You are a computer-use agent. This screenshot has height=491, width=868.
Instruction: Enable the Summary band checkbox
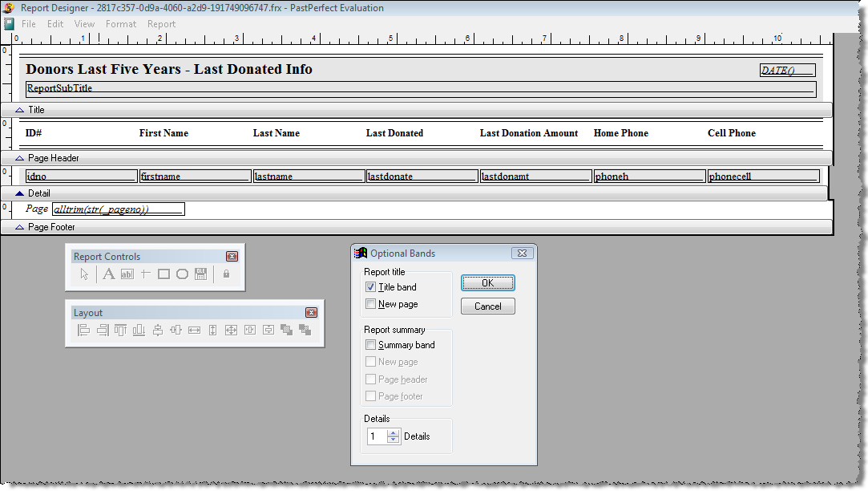tap(370, 345)
